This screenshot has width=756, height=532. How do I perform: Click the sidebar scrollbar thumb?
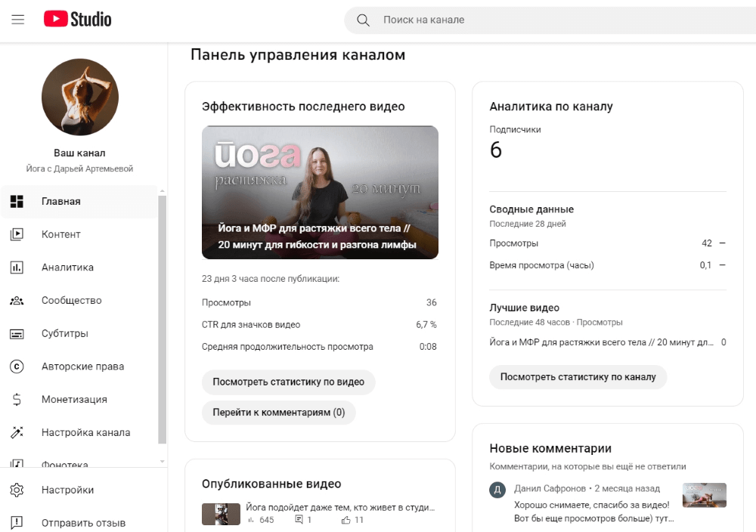[163, 320]
